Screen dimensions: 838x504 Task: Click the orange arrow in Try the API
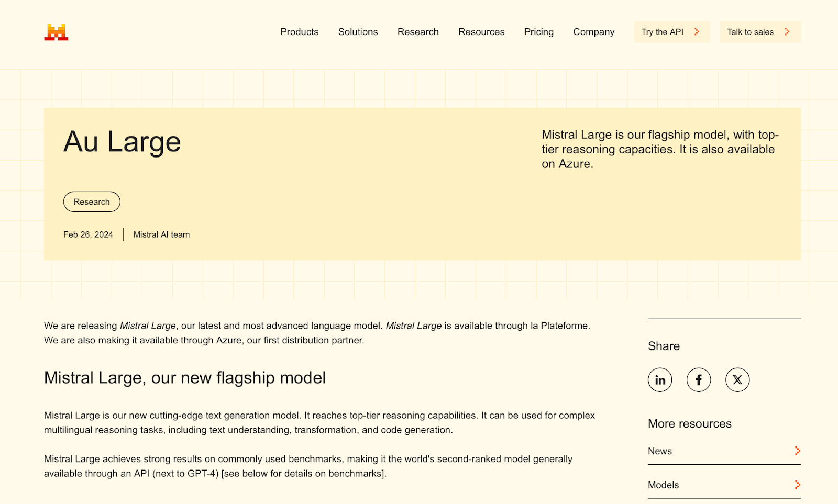(x=697, y=32)
